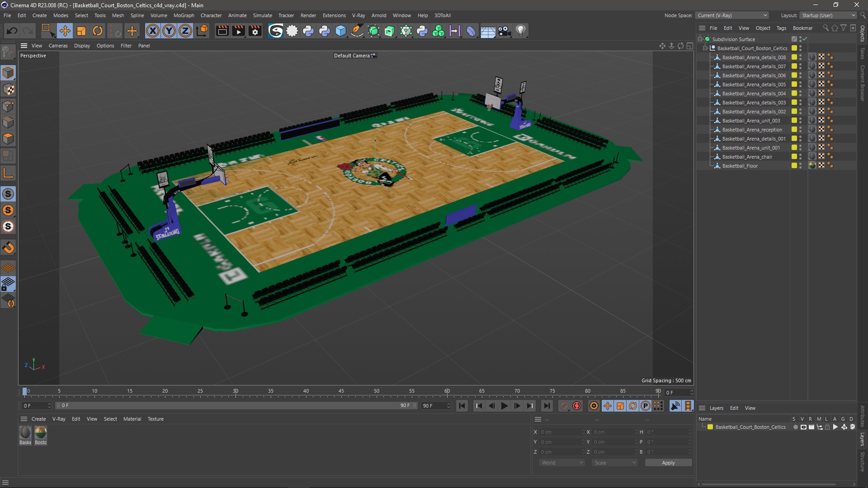Toggle Autokeying red button
The image size is (868, 488).
pos(577,406)
